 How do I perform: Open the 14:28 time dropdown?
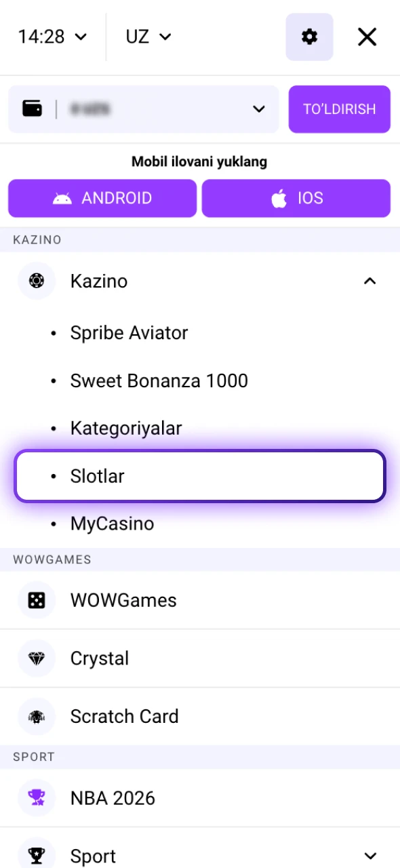53,37
